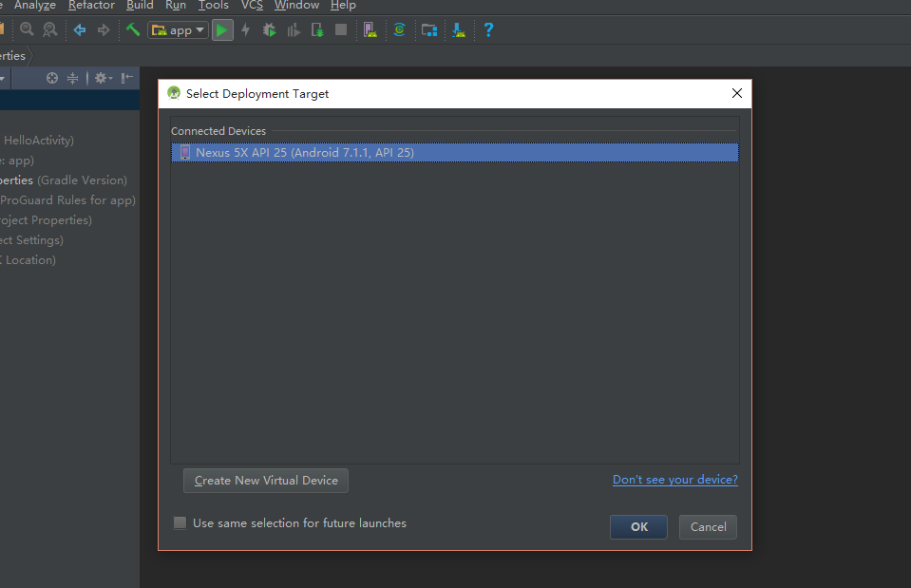Click Create New Virtual Device button
Image resolution: width=911 pixels, height=588 pixels.
[x=266, y=481]
